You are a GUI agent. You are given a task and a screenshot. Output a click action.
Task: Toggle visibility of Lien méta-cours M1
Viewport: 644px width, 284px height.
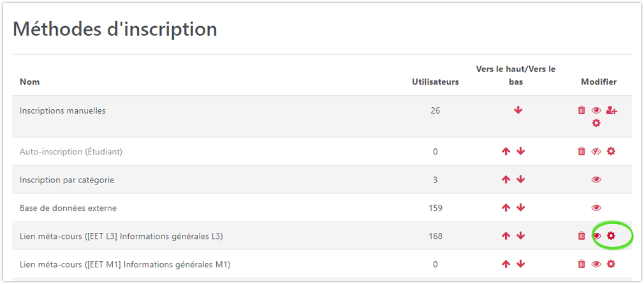click(x=596, y=264)
